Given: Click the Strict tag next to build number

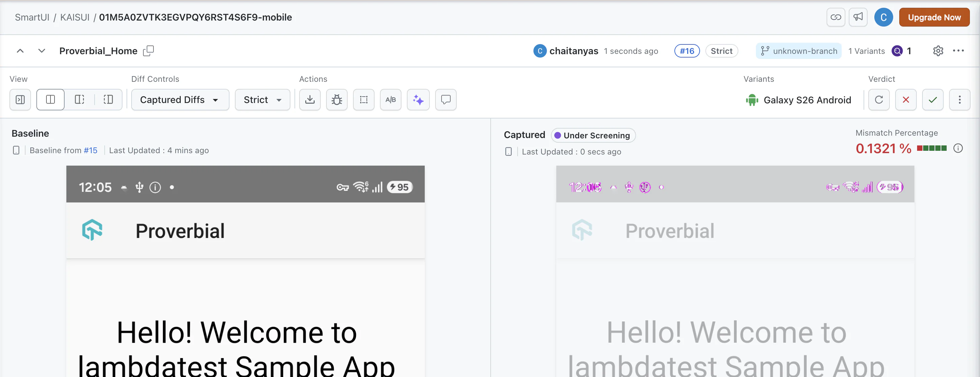Looking at the screenshot, I should (721, 51).
